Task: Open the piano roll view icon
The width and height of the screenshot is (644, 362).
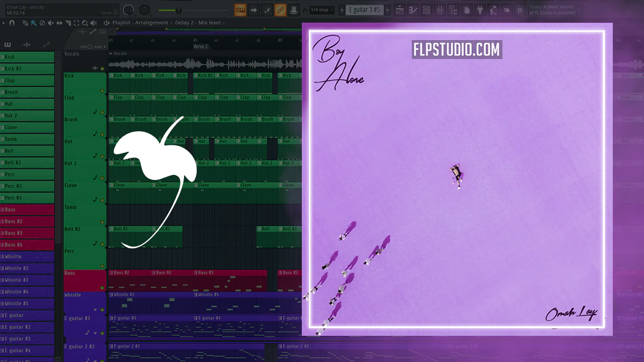Action: click(x=413, y=10)
